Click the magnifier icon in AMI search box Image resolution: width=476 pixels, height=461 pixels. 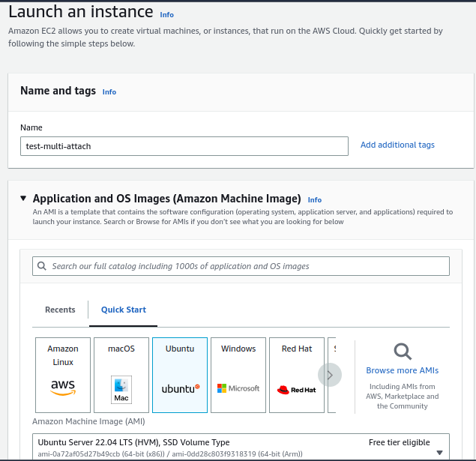coord(41,266)
